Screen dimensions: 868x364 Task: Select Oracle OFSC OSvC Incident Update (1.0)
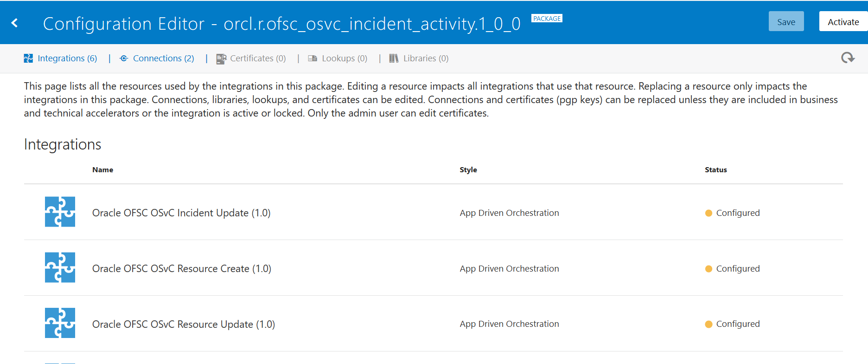click(x=181, y=213)
